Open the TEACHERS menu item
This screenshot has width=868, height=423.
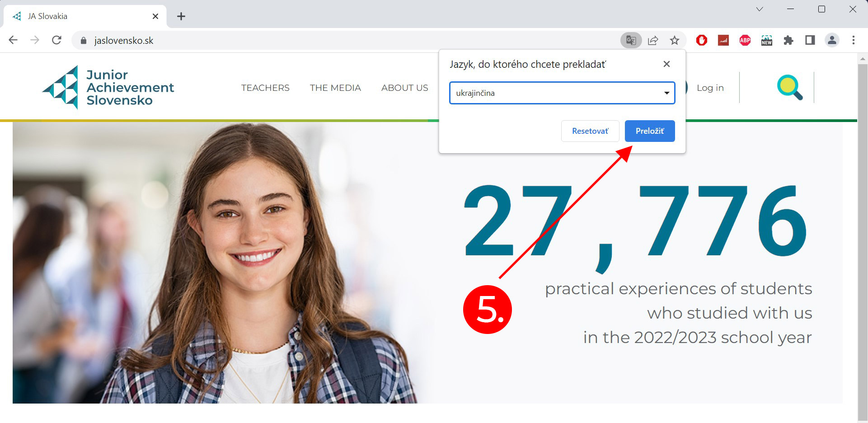pos(265,88)
